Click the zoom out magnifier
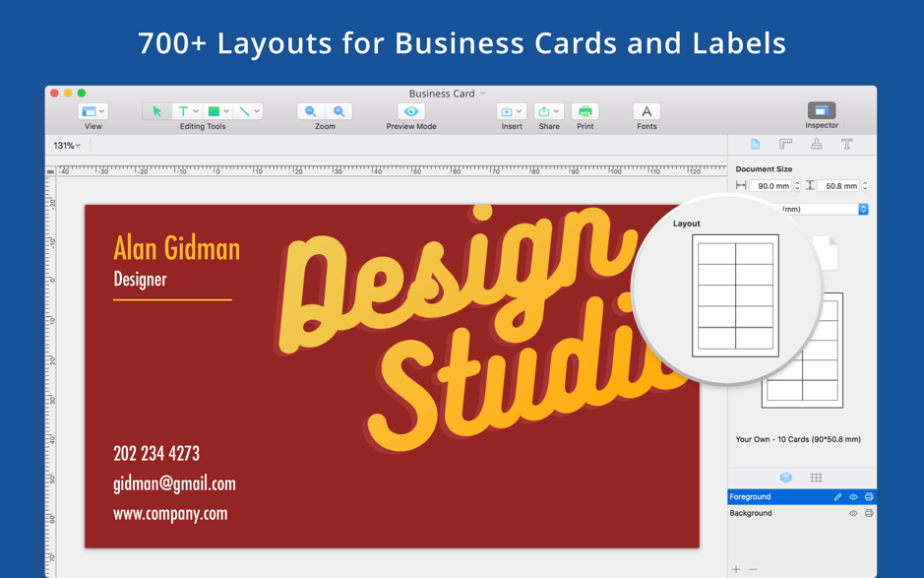924x578 pixels. [x=311, y=111]
